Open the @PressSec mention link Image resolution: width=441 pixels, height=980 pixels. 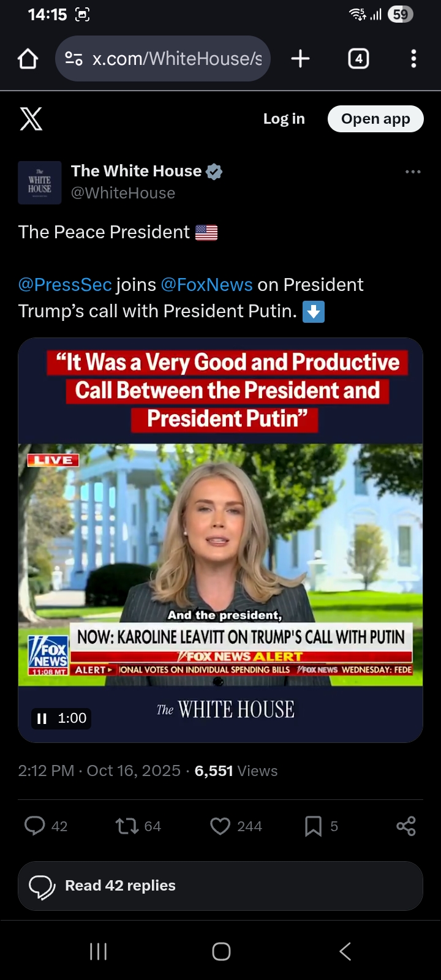(x=65, y=285)
